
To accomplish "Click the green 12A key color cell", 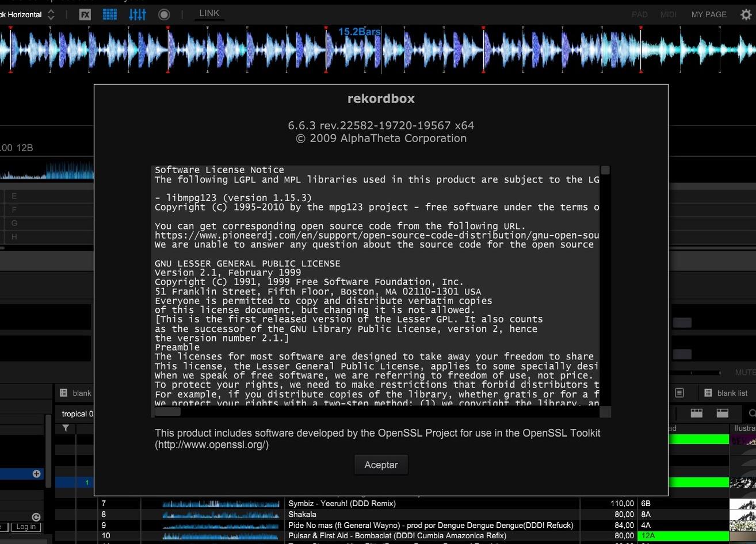I will click(x=683, y=535).
